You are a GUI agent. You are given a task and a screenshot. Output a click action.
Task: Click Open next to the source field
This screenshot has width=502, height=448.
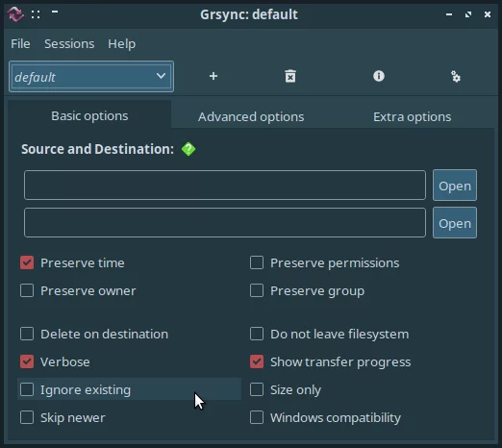click(455, 186)
